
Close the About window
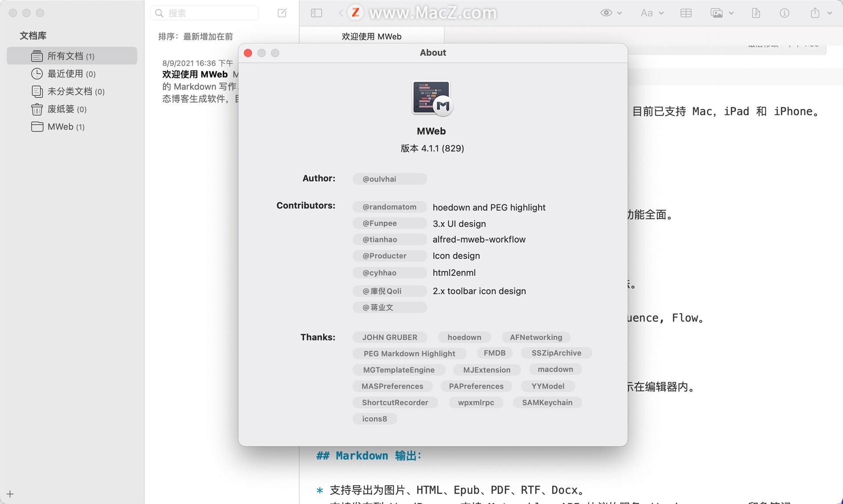[x=248, y=53]
